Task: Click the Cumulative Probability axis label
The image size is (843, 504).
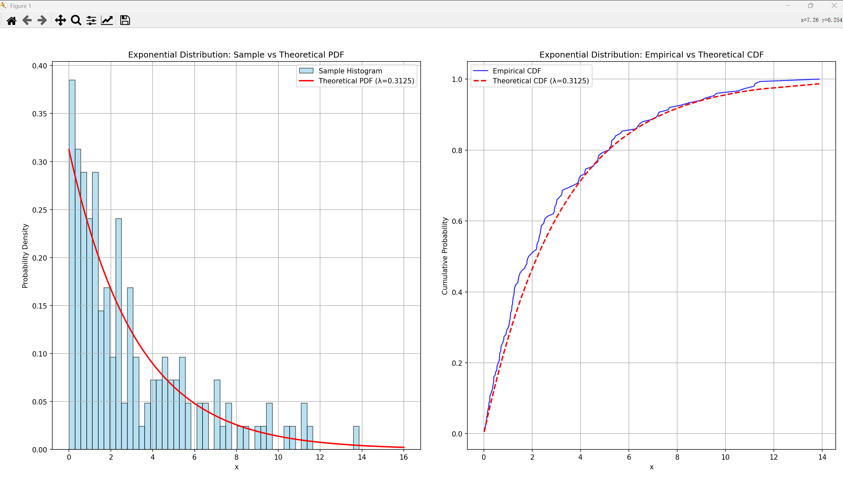Action: 444,256
